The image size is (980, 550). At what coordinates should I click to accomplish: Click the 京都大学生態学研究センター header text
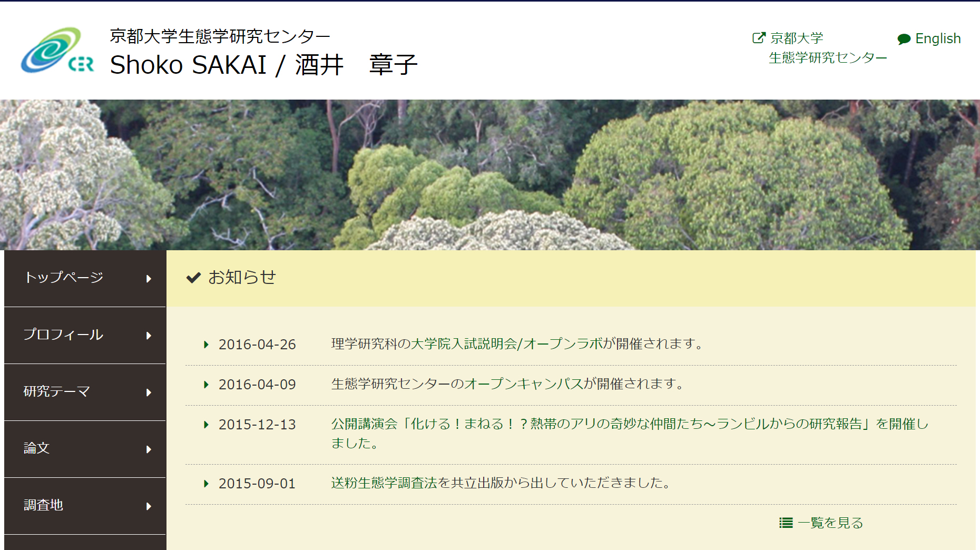220,36
